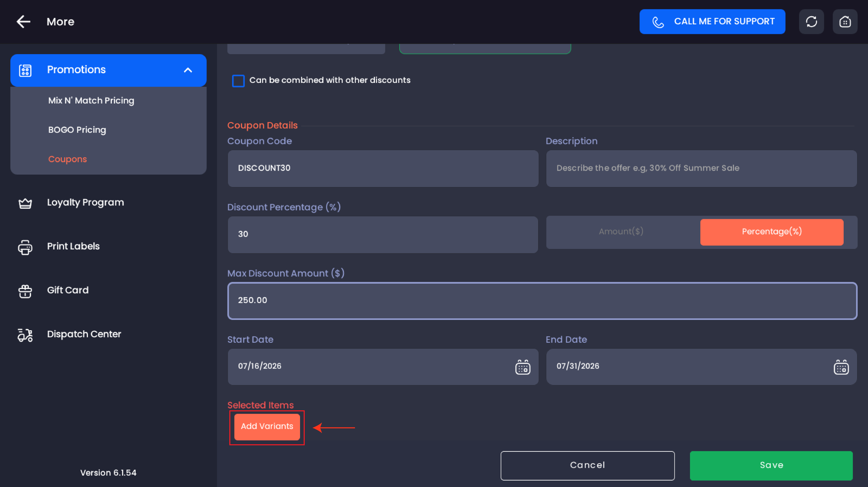Switch discount type to Amount($)
The width and height of the screenshot is (868, 487).
[x=621, y=232]
